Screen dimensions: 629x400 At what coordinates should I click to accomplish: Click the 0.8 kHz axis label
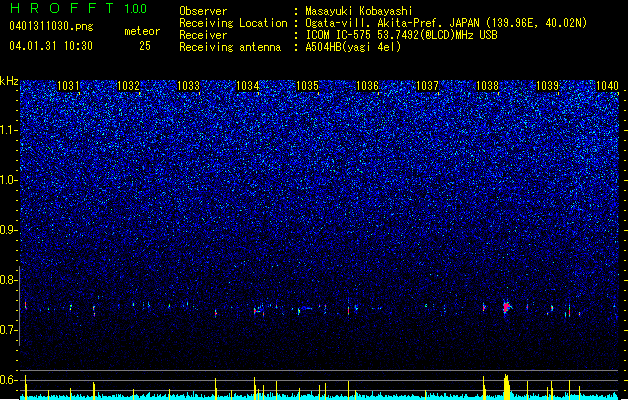pos(8,280)
